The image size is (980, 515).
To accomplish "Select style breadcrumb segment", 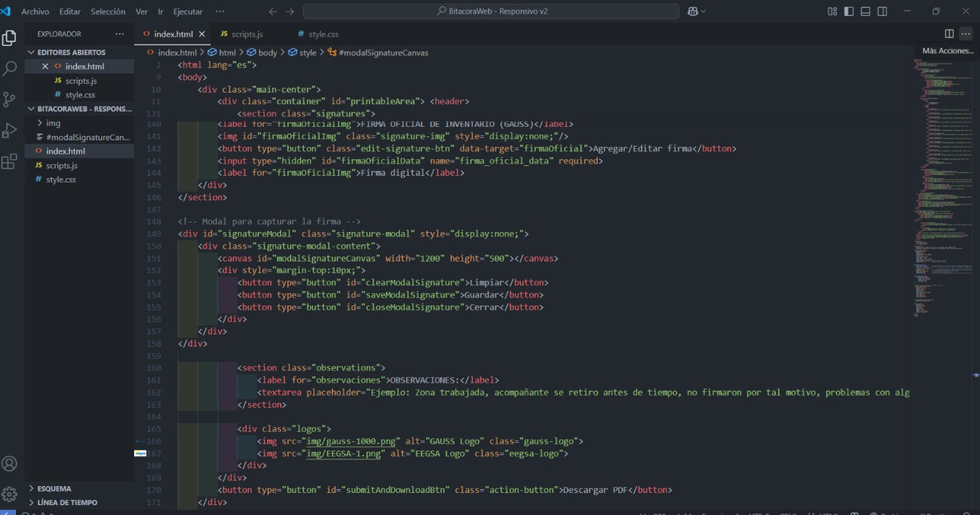I will point(307,53).
